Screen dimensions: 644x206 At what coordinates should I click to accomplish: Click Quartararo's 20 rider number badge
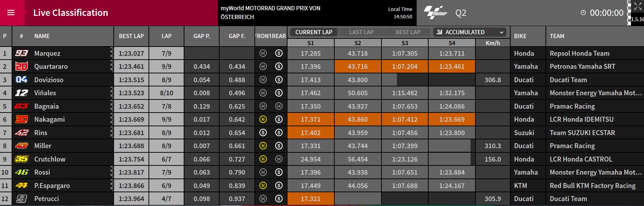(x=21, y=66)
